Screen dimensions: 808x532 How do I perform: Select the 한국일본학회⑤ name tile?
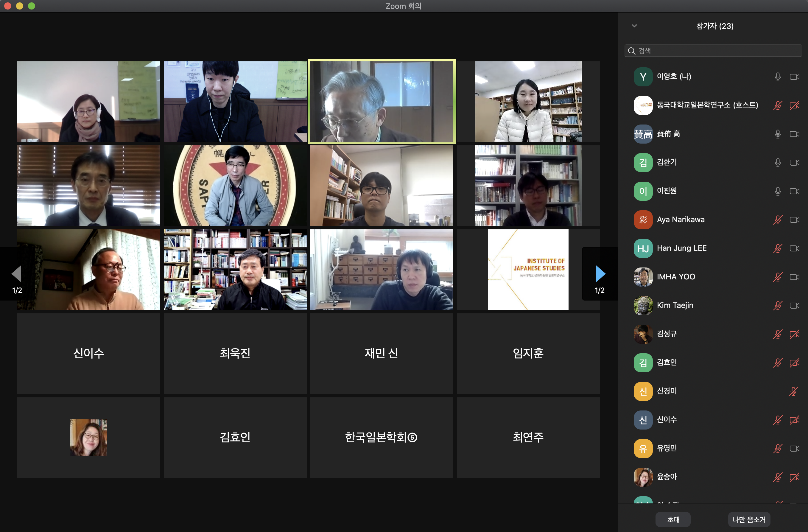point(382,438)
